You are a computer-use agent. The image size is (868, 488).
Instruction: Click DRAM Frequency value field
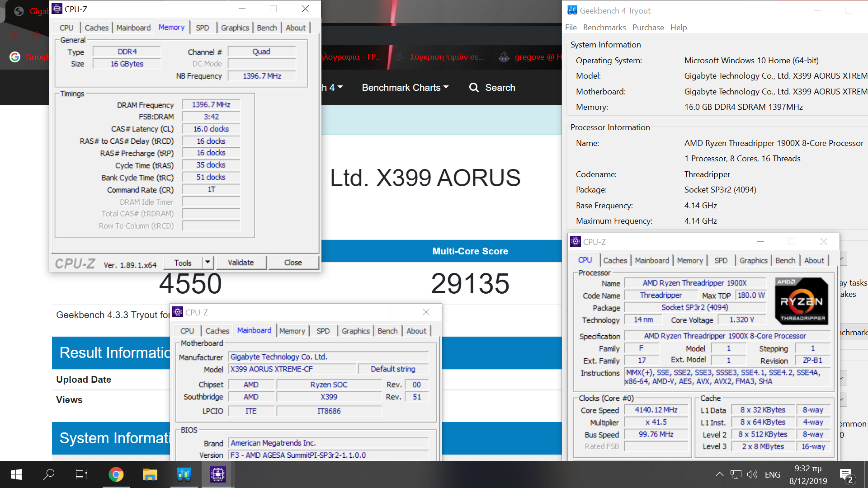(x=211, y=105)
